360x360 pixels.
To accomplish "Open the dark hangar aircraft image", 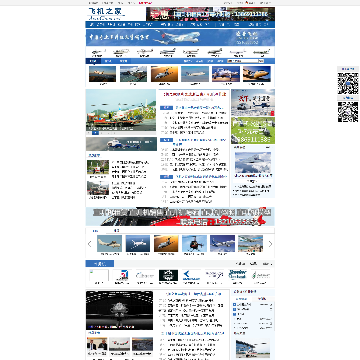I will [x=120, y=310].
